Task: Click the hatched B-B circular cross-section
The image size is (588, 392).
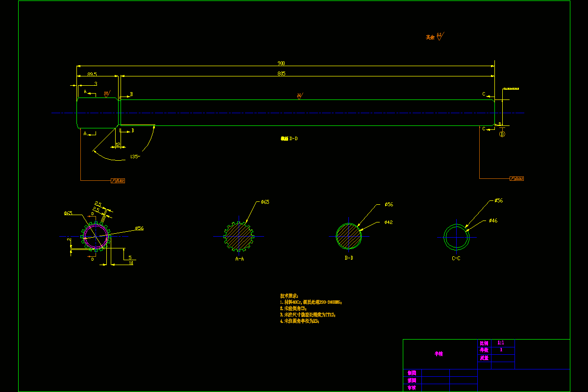Action: tap(348, 236)
